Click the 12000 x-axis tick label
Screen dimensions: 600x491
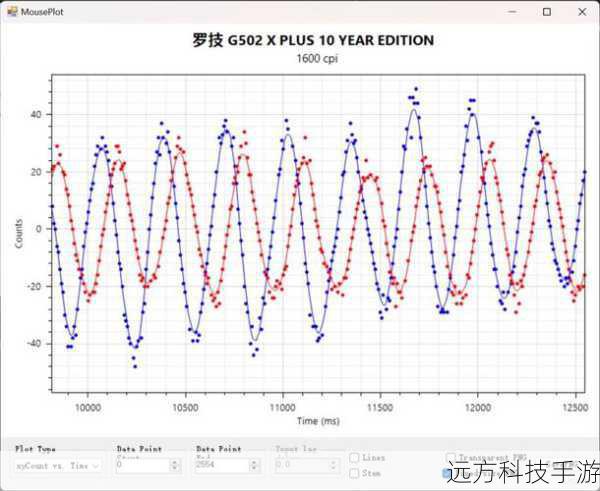pos(478,408)
